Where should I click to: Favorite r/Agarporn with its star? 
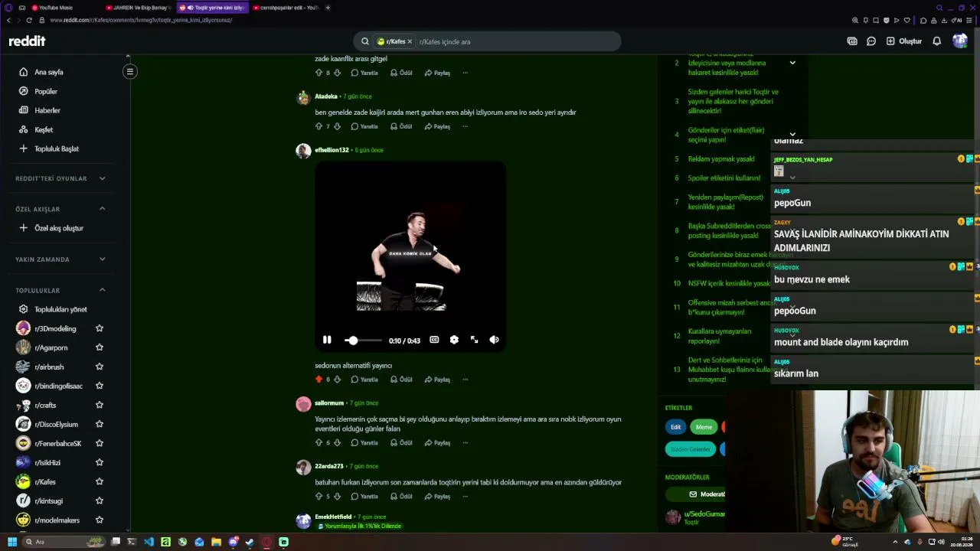click(100, 347)
